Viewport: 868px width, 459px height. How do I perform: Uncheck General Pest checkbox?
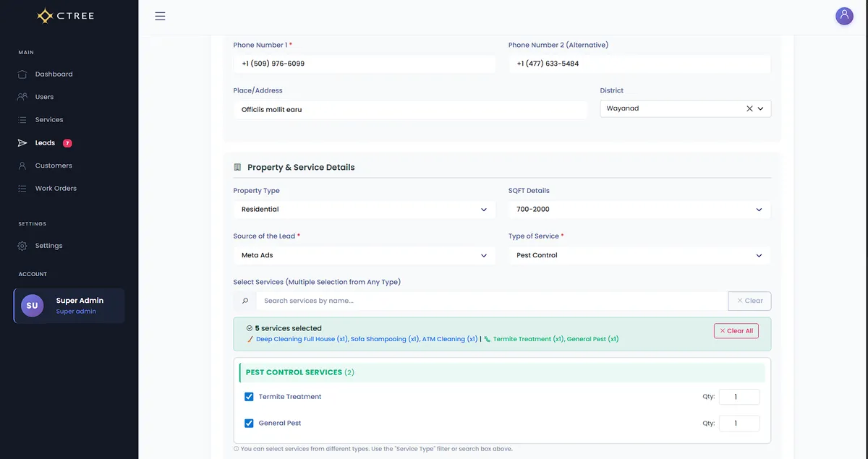click(x=249, y=423)
